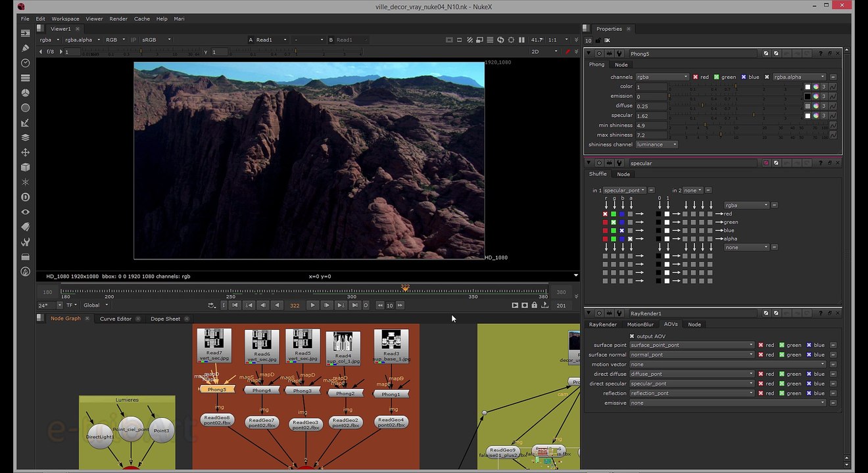Open the Filter nodes circle icon
Screen dimensions: 868x473
click(x=25, y=108)
